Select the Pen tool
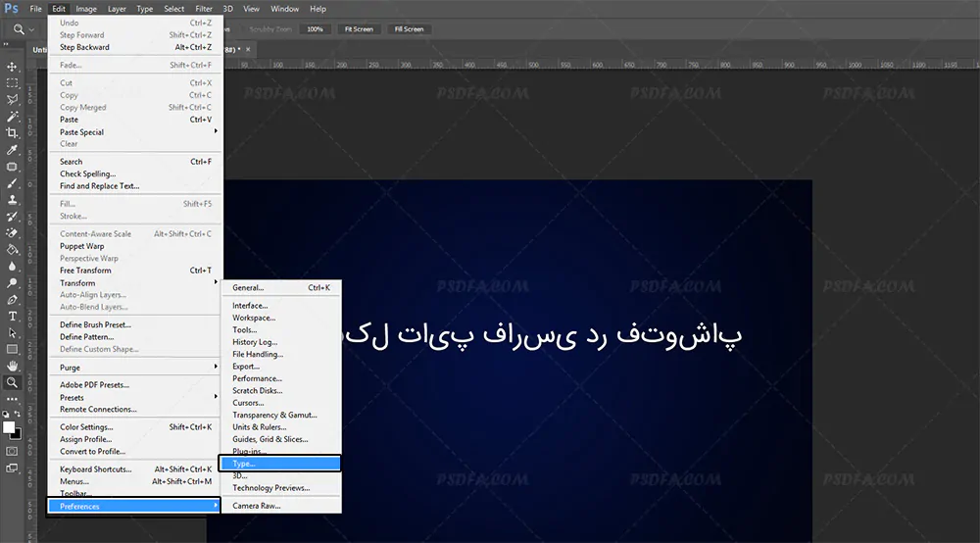Image resolution: width=980 pixels, height=543 pixels. pyautogui.click(x=12, y=300)
